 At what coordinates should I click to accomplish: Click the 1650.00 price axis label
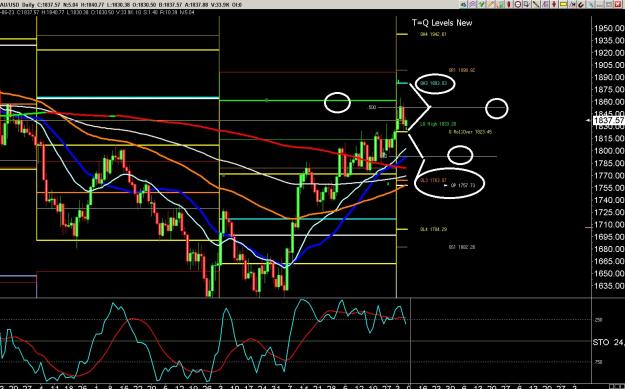coord(609,274)
